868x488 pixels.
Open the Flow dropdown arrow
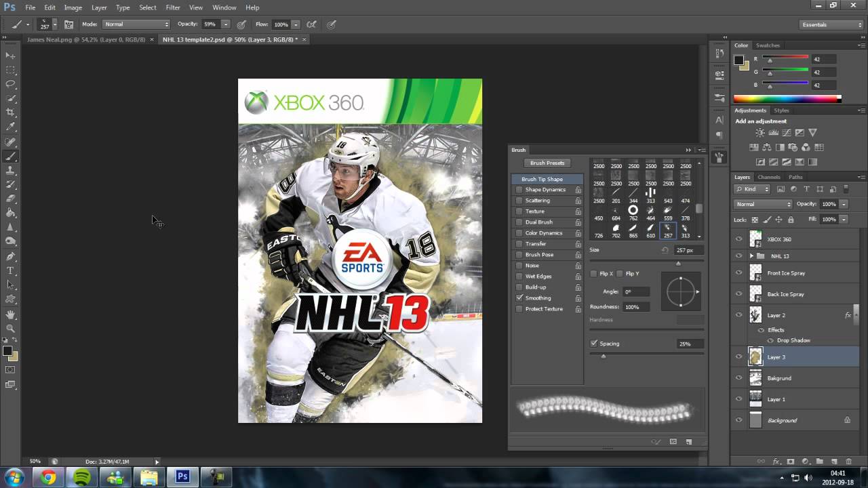point(296,24)
